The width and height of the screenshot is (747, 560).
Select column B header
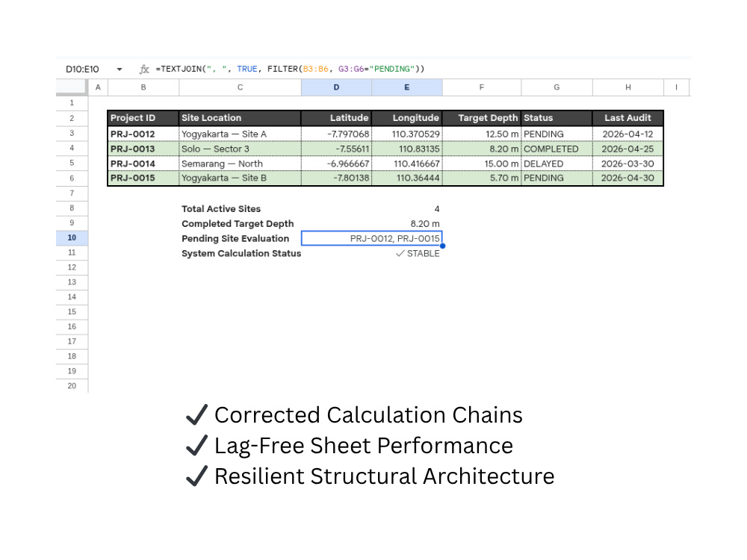(x=143, y=87)
